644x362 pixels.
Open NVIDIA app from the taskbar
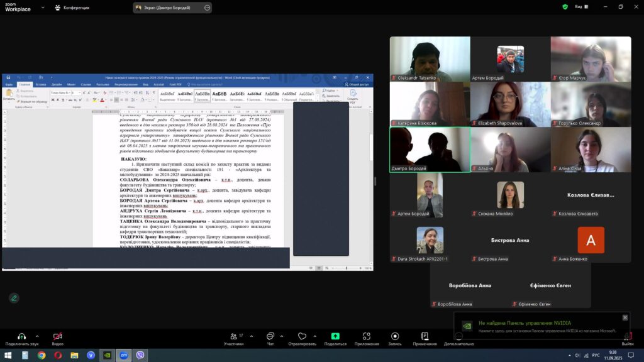(107, 355)
